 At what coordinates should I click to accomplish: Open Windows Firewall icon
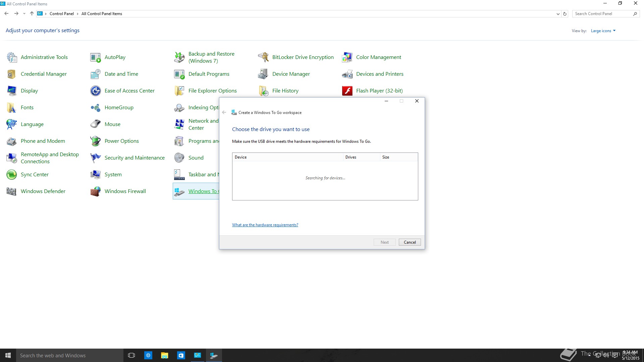click(x=96, y=191)
